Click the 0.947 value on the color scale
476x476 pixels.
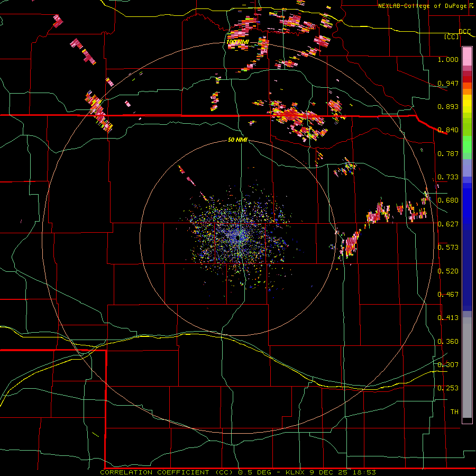(x=448, y=83)
